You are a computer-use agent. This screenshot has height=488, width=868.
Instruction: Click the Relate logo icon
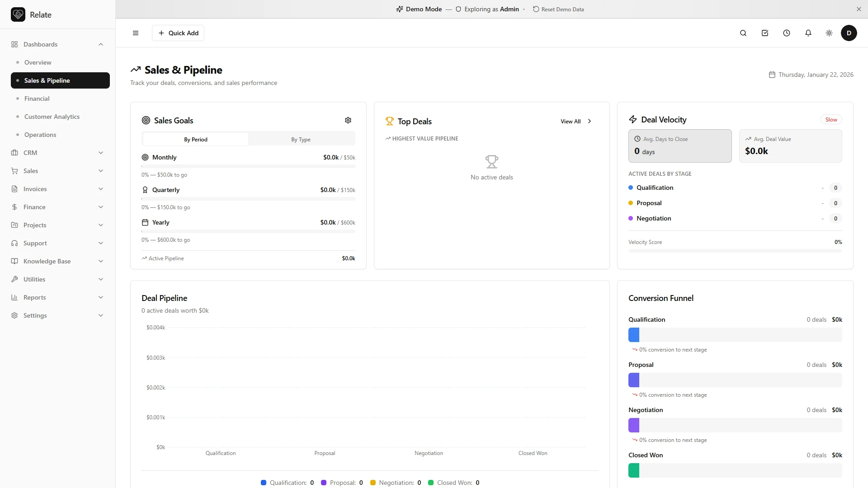(18, 14)
